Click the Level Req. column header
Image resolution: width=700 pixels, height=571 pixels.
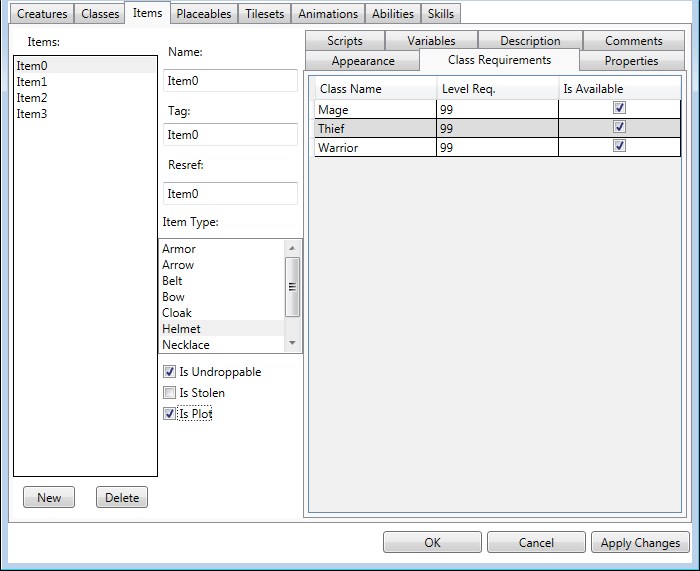(x=496, y=89)
